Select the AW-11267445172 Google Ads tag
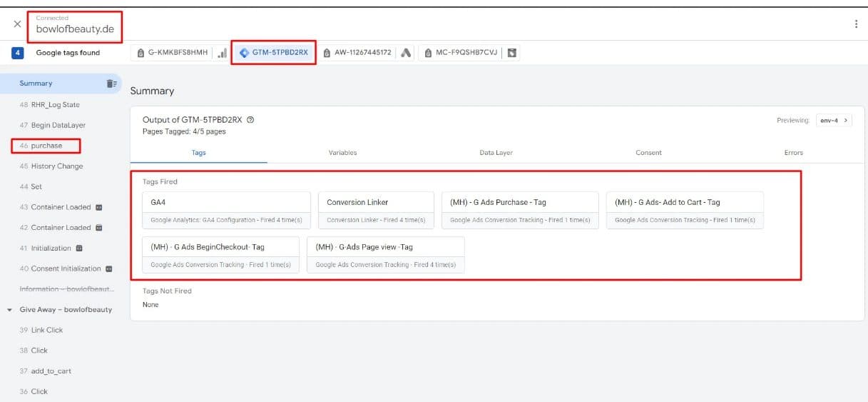Viewport: 868px width, 402px height. coord(357,53)
